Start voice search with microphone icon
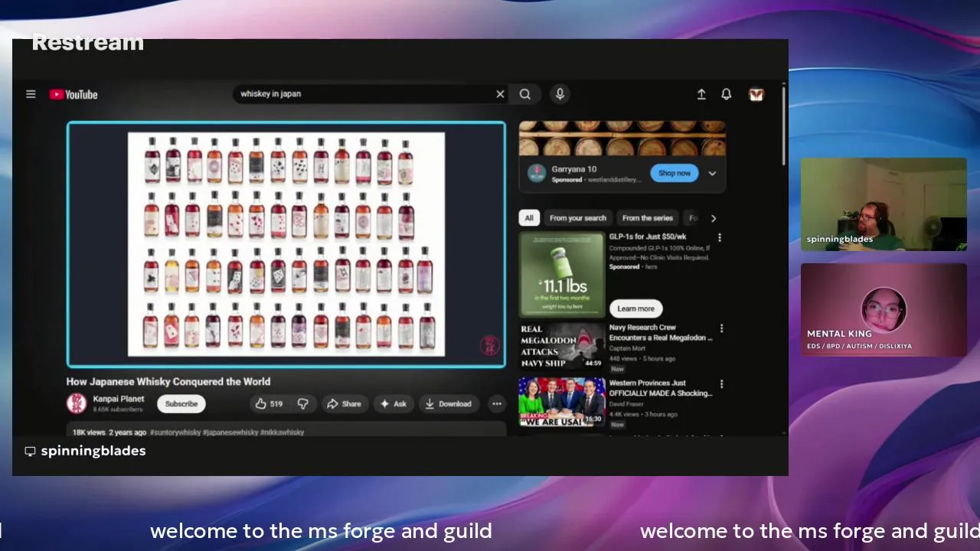The width and height of the screenshot is (980, 551). [560, 94]
